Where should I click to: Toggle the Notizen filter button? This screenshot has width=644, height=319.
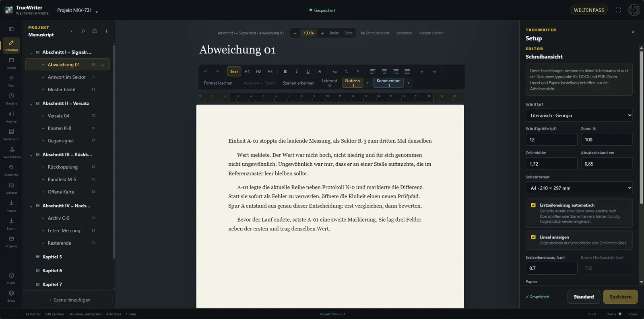tap(352, 82)
